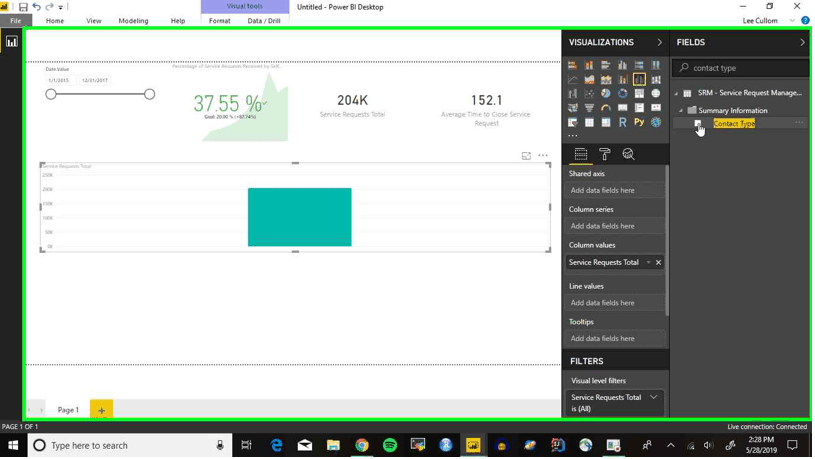Screen dimensions: 815x459
Task: Select the Funnel visualization
Action: pyautogui.click(x=589, y=108)
